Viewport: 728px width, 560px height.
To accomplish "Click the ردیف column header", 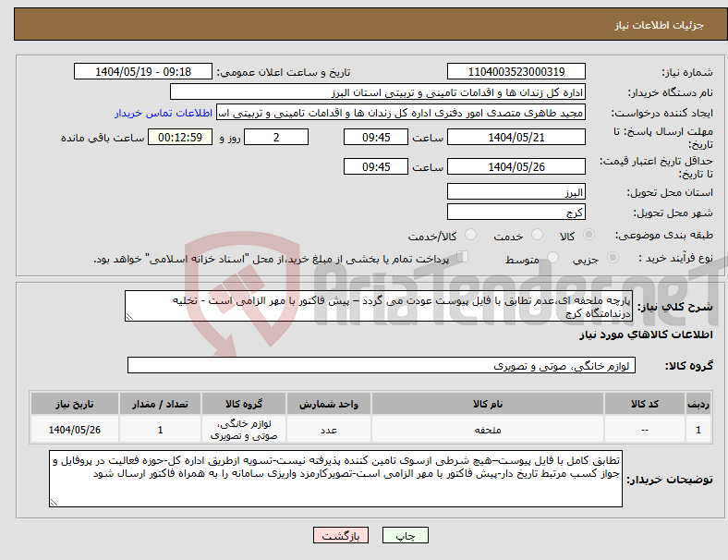I will point(698,404).
